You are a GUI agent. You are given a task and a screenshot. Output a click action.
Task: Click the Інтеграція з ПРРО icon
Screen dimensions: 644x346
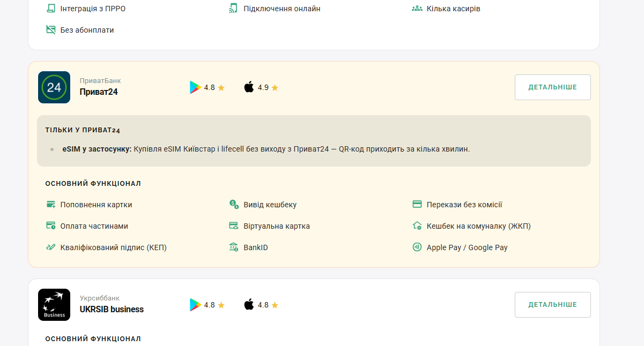coord(51,9)
